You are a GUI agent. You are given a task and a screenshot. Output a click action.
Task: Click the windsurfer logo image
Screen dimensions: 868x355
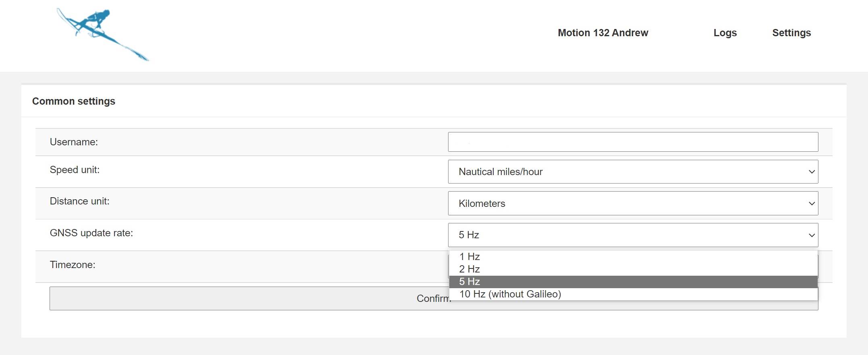coord(102,34)
